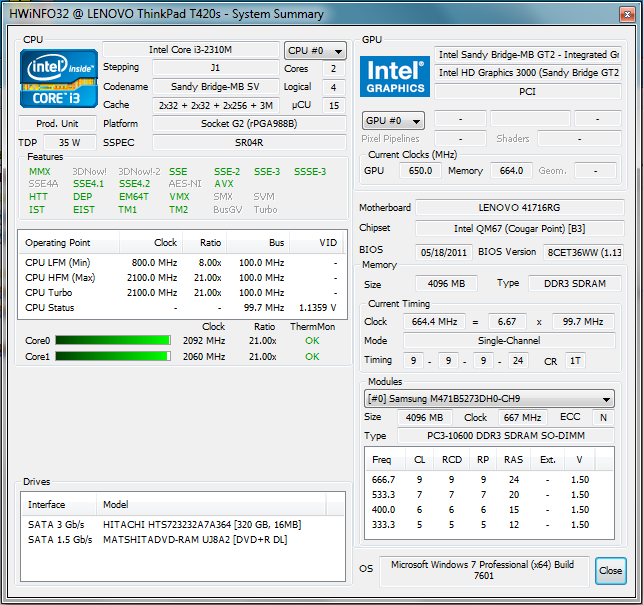Click the BIOS date 05/18/2011 field

tap(444, 252)
